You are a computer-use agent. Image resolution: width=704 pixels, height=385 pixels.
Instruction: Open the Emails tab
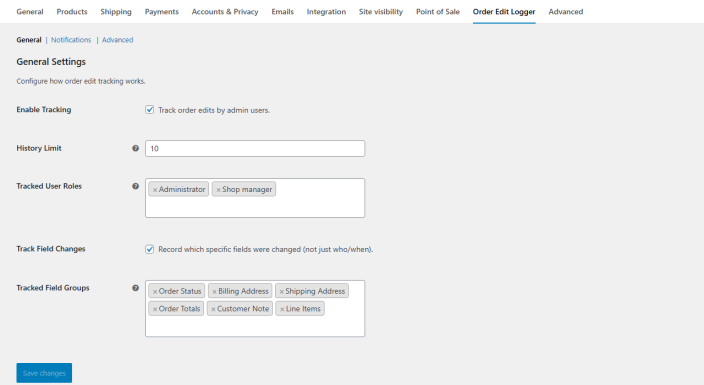point(282,12)
